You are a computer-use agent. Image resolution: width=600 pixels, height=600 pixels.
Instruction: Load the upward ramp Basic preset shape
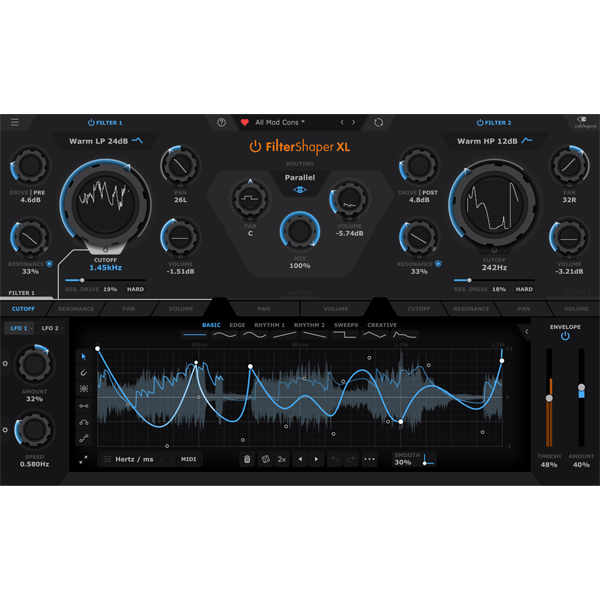(284, 335)
